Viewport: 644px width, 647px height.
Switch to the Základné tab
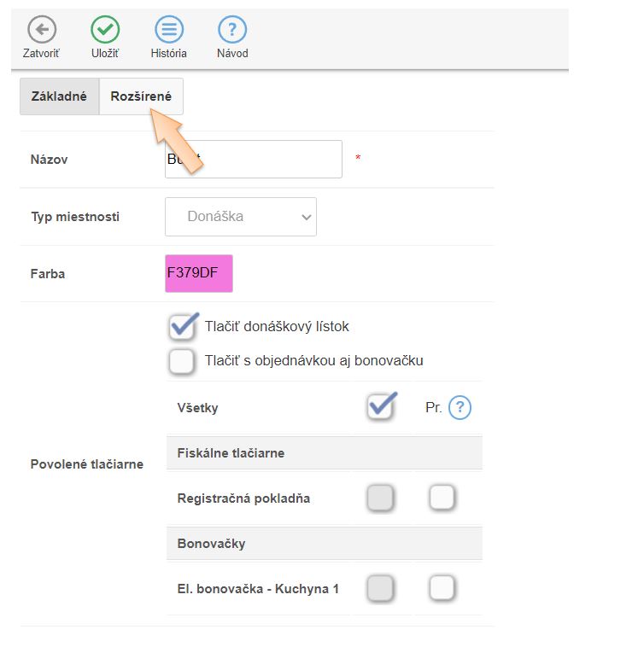tap(59, 96)
